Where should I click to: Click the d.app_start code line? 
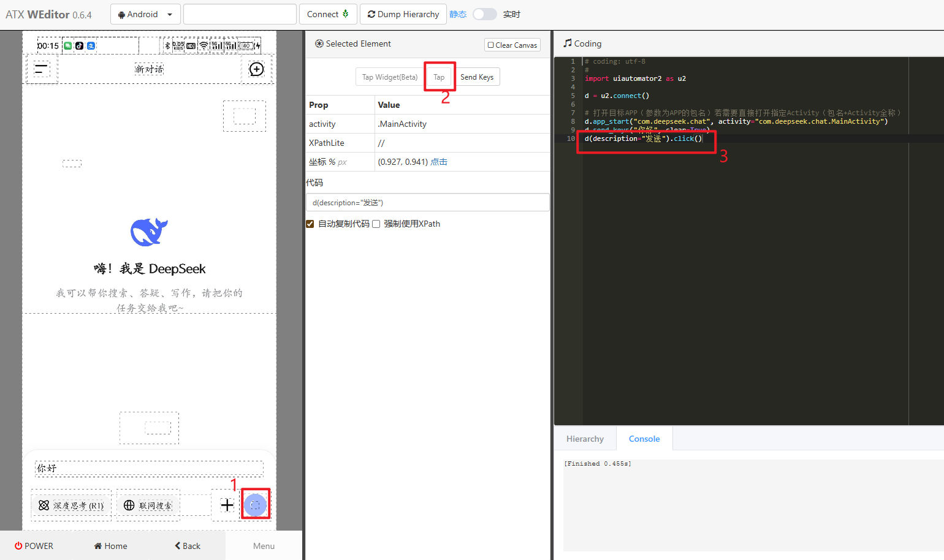click(736, 121)
